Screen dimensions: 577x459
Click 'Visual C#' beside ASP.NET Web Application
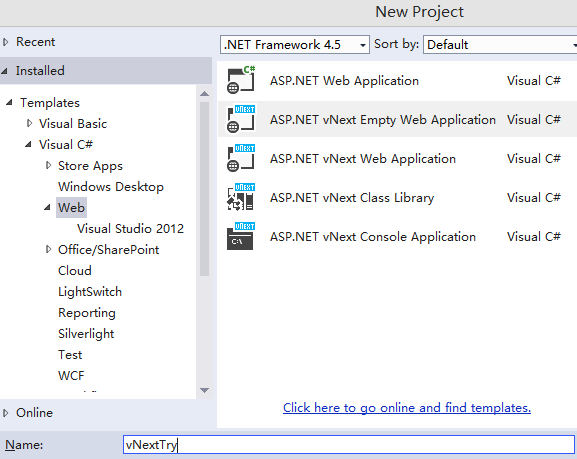[x=534, y=80]
